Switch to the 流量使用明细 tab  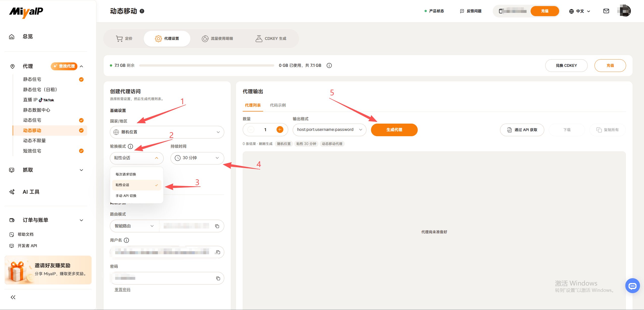pos(217,39)
